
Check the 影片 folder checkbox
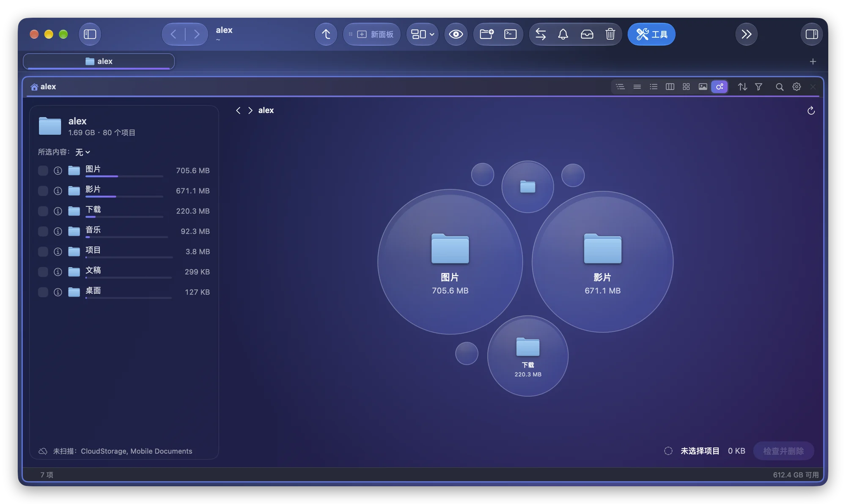(43, 191)
